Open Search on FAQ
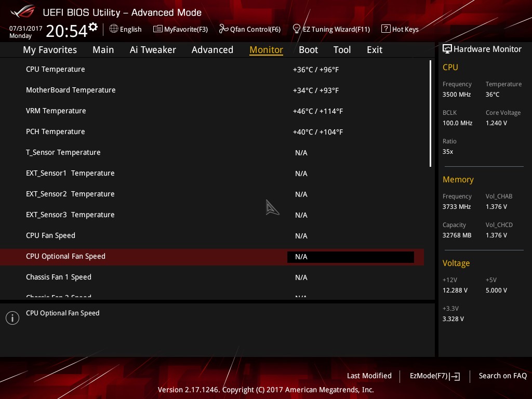Viewport: 532px width, 399px height. pos(502,376)
